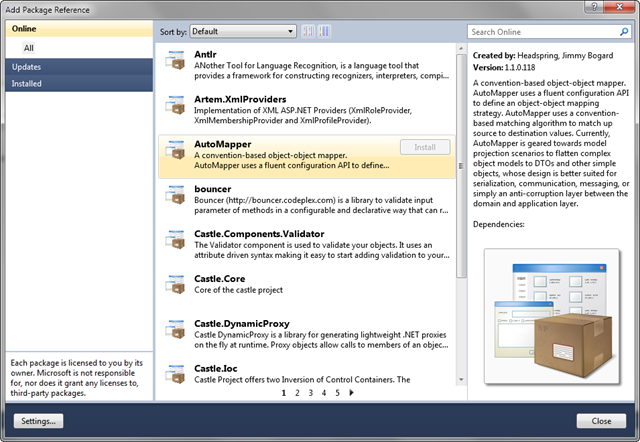Go to page 4 of package list
640x442 pixels.
[x=324, y=393]
